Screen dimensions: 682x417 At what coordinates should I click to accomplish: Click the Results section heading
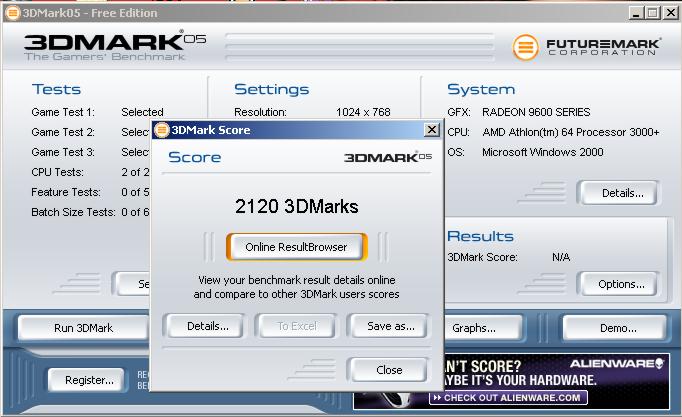(480, 236)
